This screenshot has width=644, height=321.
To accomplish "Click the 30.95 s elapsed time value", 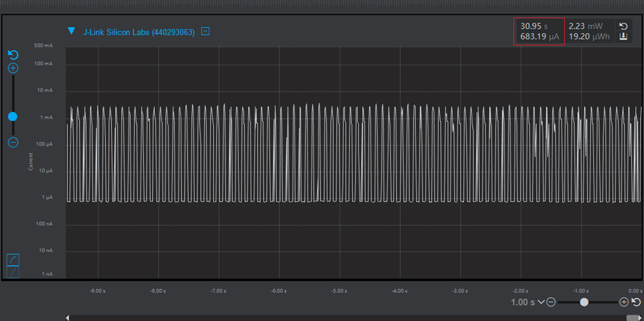I will point(534,26).
